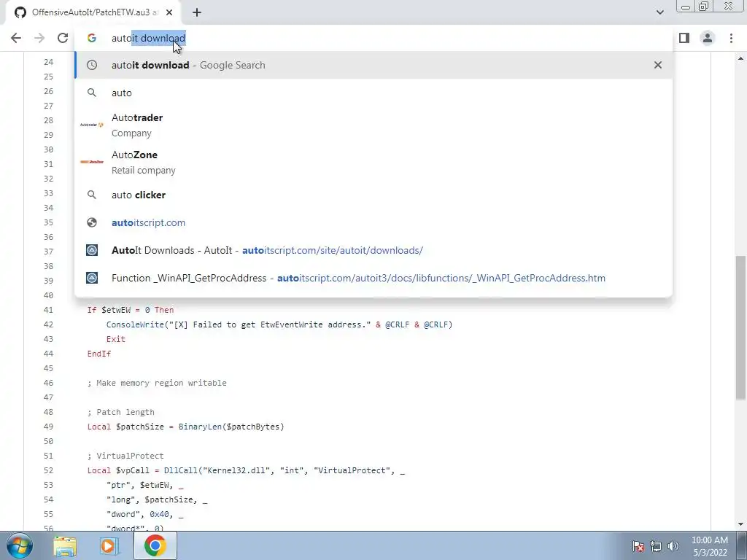Image resolution: width=747 pixels, height=560 pixels.
Task: Click the Chrome taskbar button
Action: 155,545
